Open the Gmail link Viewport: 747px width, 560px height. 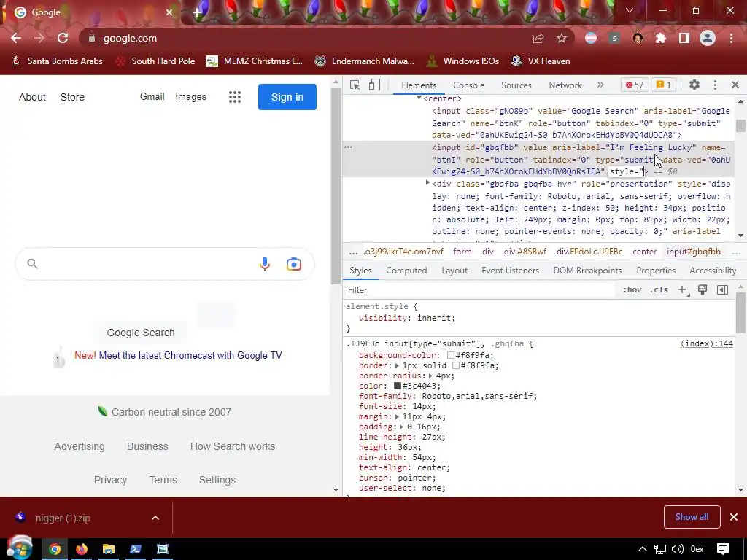point(152,97)
